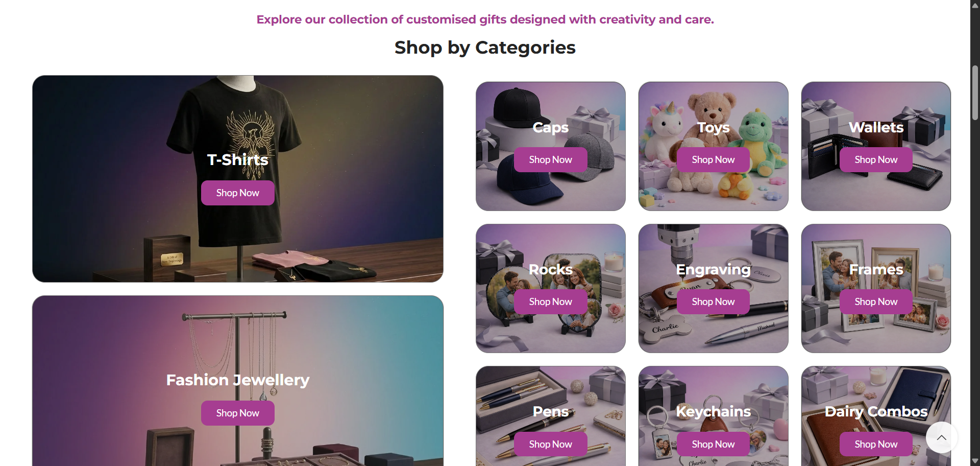
Task: Click the scrollbar down arrow
Action: [x=975, y=461]
